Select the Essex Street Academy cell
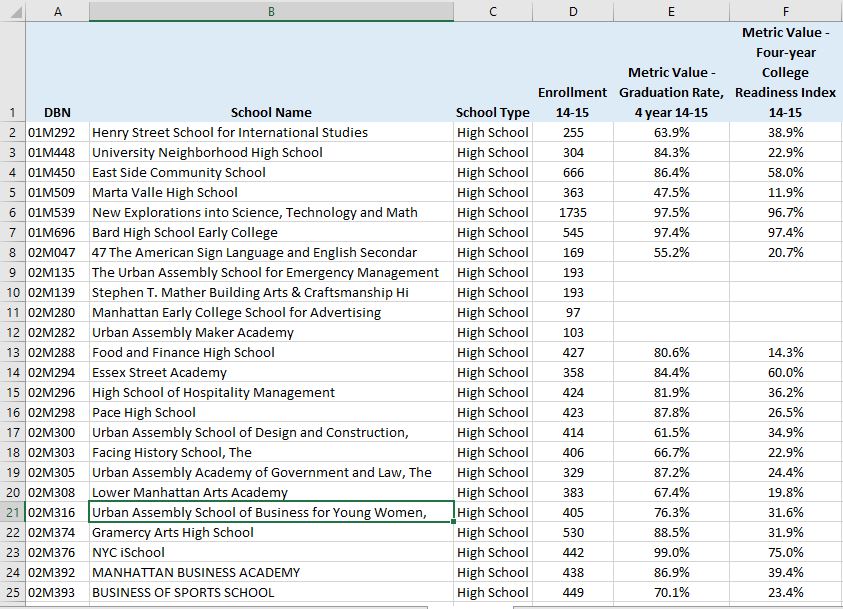Viewport: 843px width, 609px height. point(272,372)
